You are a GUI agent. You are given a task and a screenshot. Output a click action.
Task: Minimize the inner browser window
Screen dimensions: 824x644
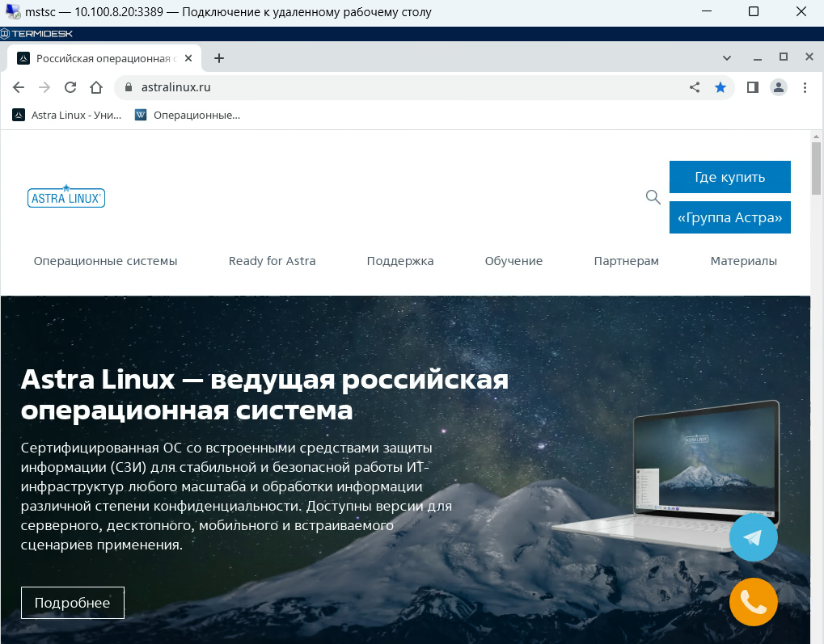pos(757,58)
